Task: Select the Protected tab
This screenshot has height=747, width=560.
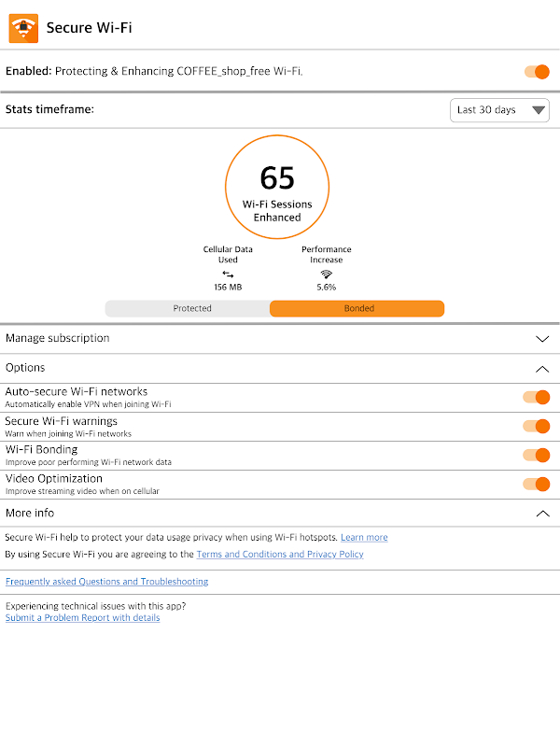Action: click(x=192, y=308)
